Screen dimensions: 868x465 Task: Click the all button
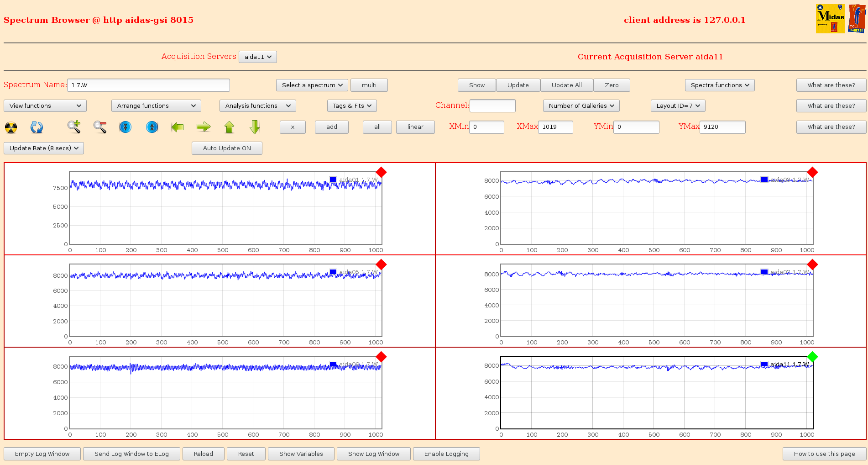pyautogui.click(x=377, y=127)
